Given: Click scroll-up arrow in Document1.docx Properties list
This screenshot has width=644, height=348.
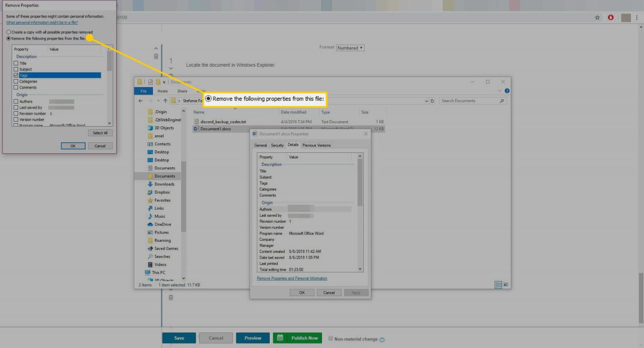Looking at the screenshot, I should pos(360,156).
